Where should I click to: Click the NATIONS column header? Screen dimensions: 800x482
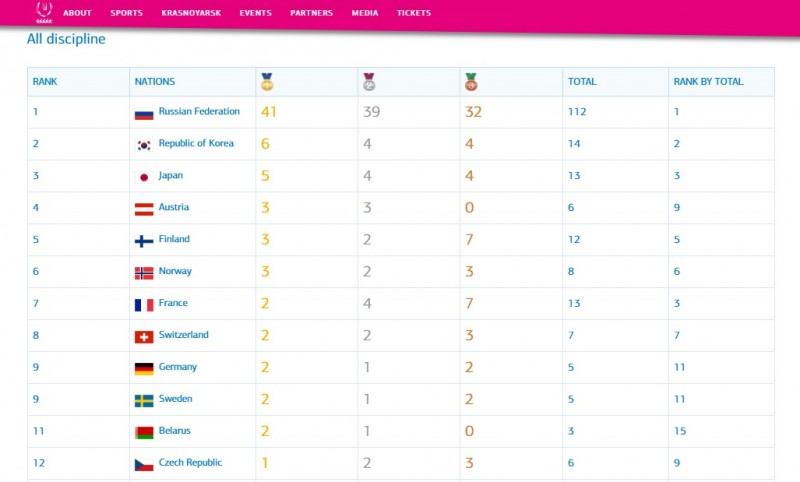tap(155, 82)
